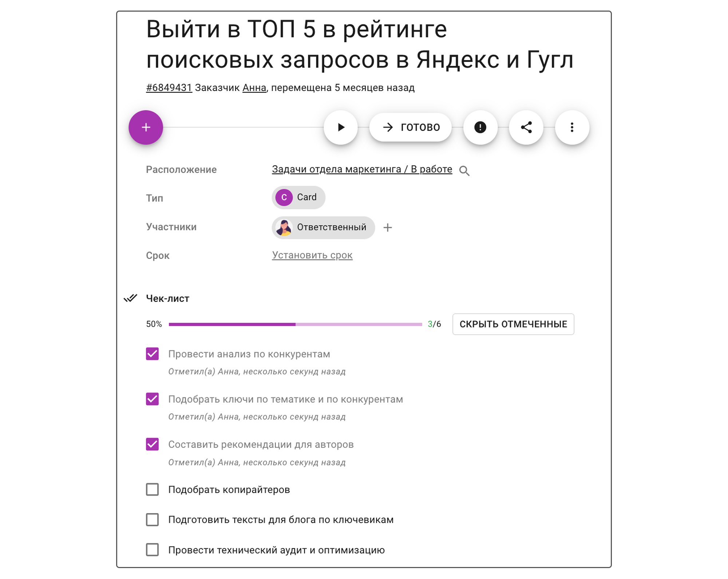Open the Задачи отдела маркетинга / В работе link
728x579 pixels.
pyautogui.click(x=362, y=170)
